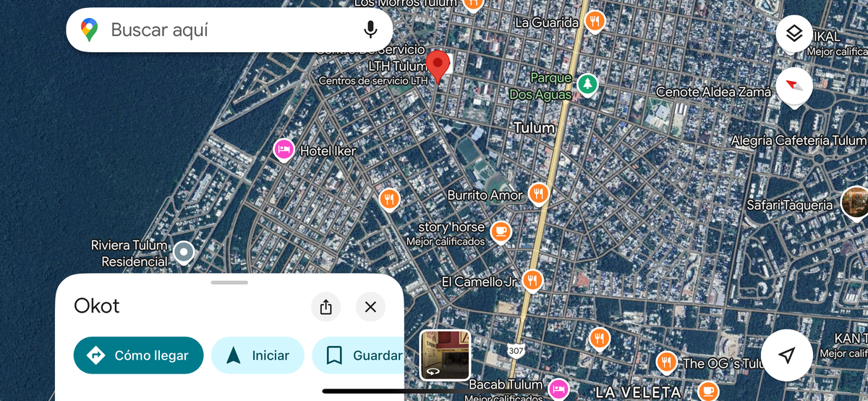Click the Google Maps logo in search bar

click(x=90, y=30)
